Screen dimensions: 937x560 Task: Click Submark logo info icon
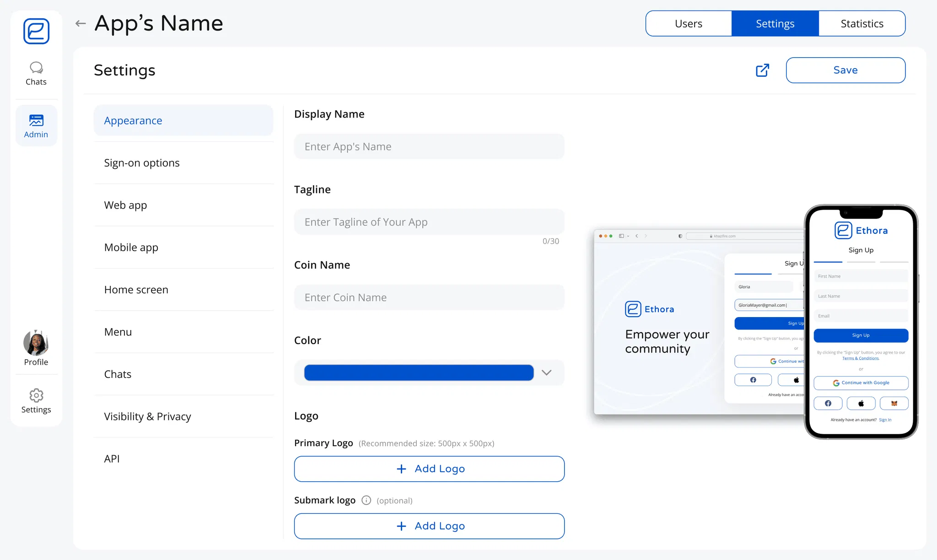tap(366, 500)
